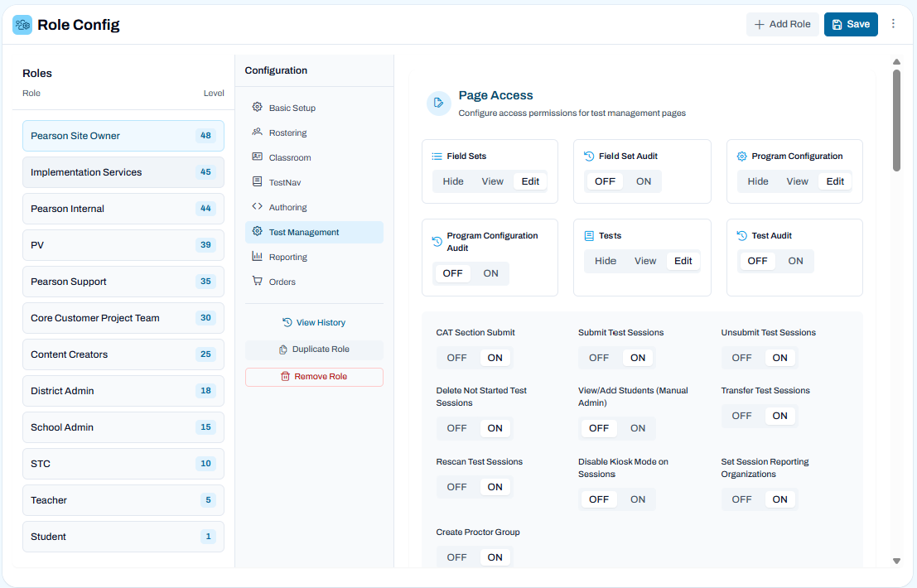Click the Page Access header icon
Screen dimensions: 917x588
[x=438, y=104]
